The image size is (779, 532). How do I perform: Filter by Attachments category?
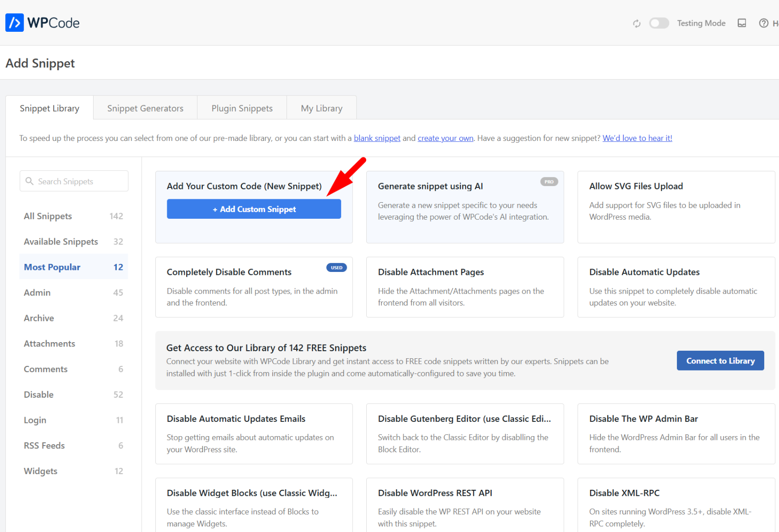pyautogui.click(x=74, y=344)
